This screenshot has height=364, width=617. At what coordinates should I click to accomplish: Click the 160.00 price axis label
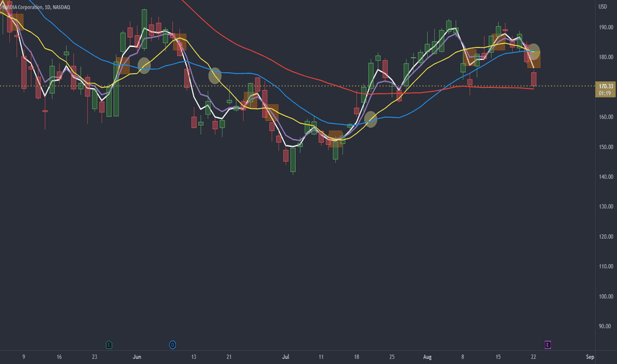(x=606, y=117)
